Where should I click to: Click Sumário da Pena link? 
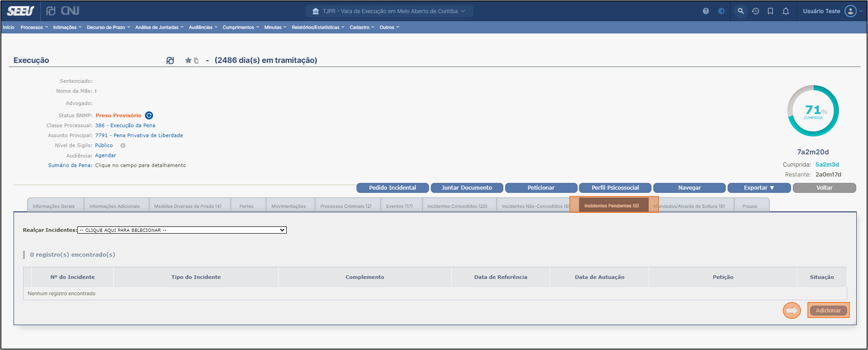pyautogui.click(x=70, y=165)
